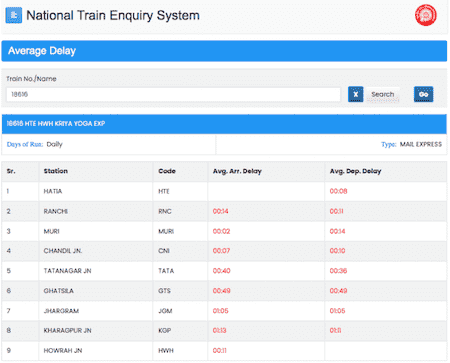Click the National Train Enquiry System title
The height and width of the screenshot is (363, 450).
click(x=113, y=15)
